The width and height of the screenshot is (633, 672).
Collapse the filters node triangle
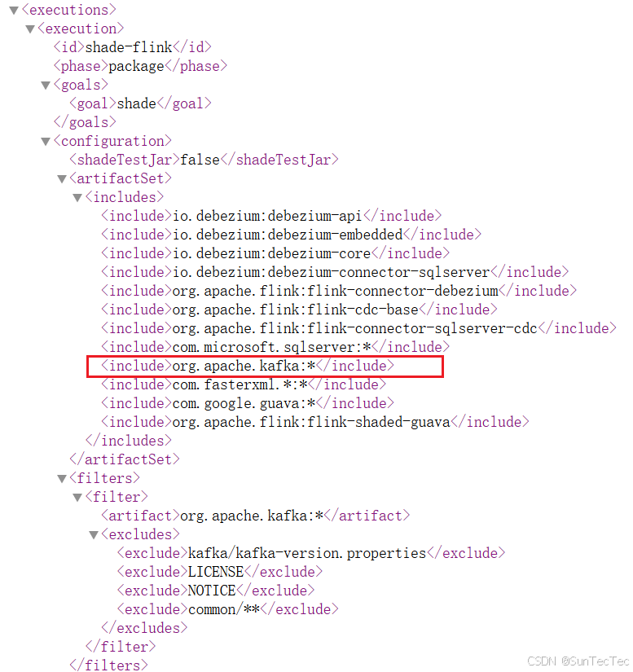click(x=62, y=478)
